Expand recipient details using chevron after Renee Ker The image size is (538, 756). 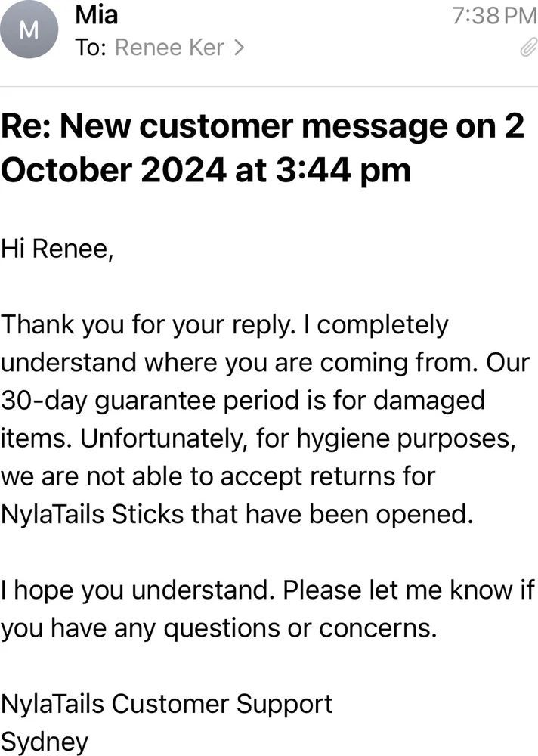pos(240,48)
